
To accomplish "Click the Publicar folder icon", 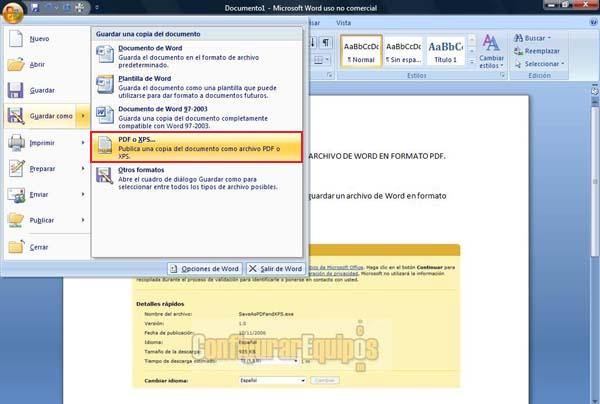I will (x=16, y=220).
